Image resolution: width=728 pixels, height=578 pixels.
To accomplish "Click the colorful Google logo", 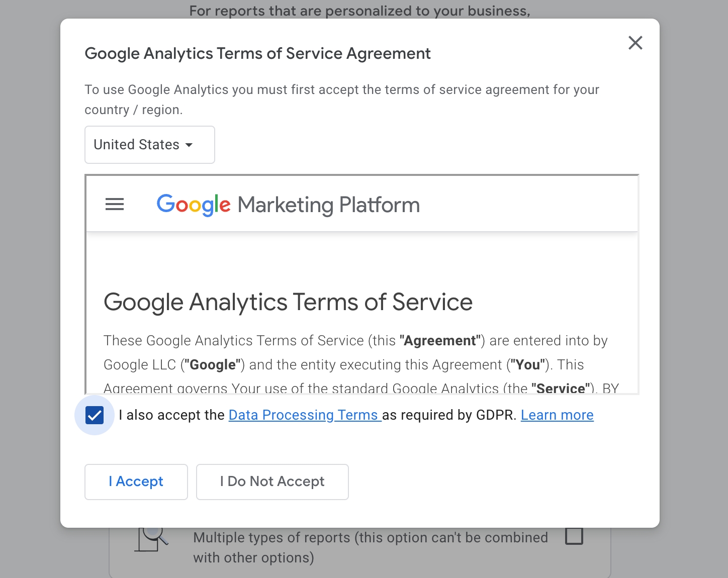I will coord(194,205).
